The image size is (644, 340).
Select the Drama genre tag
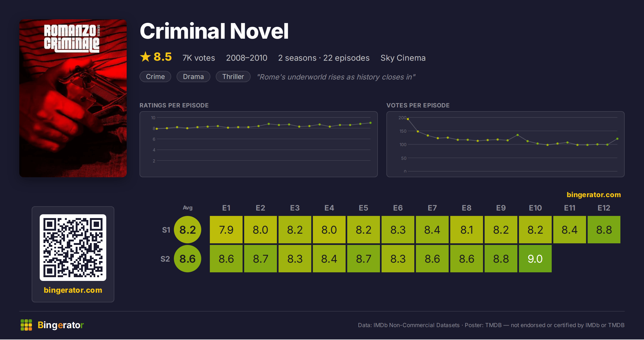(x=193, y=77)
